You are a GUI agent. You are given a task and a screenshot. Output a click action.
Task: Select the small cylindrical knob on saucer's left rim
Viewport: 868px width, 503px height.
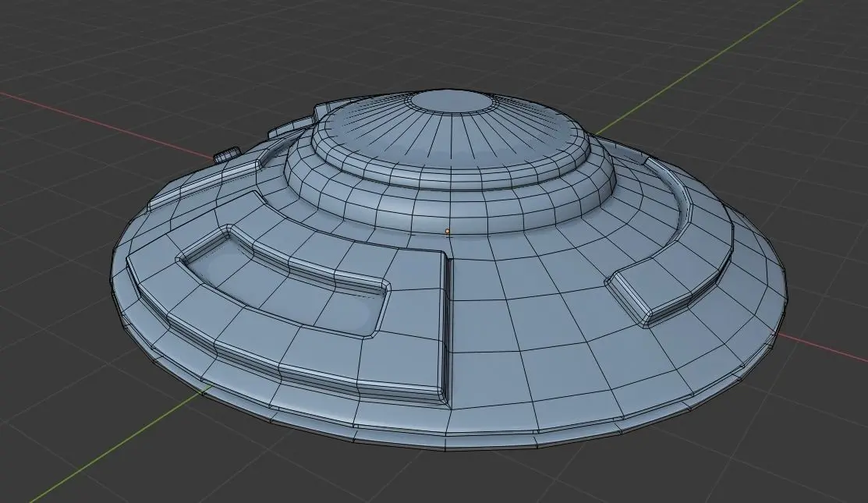click(228, 154)
